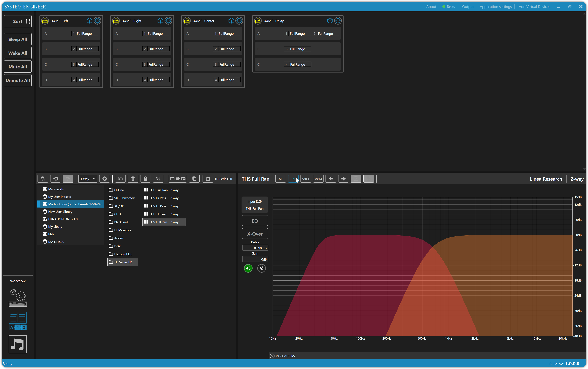Open the BlacklineX folder
The height and width of the screenshot is (369, 588).
(119, 222)
